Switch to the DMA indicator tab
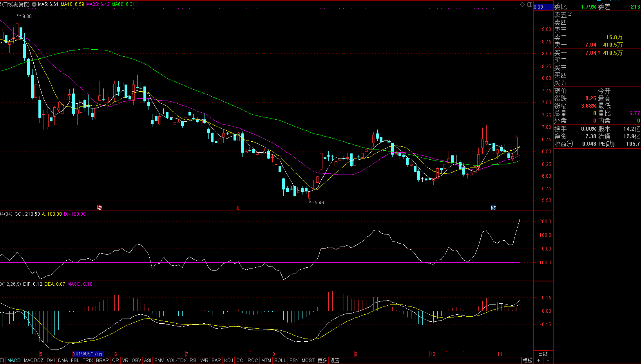The image size is (641, 364). point(63,360)
